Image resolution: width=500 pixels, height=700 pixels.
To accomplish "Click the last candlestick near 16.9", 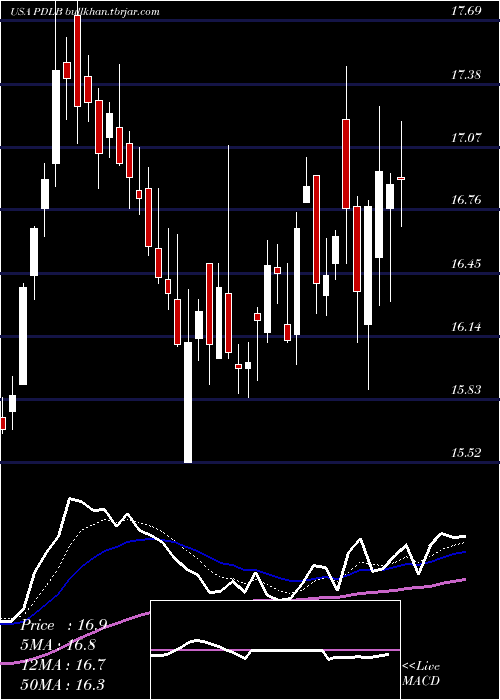I will (x=401, y=178).
